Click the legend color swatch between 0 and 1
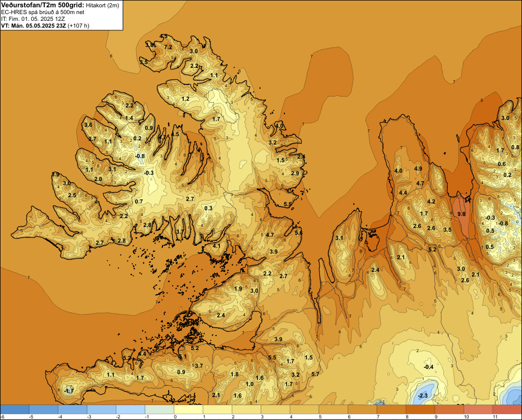The height and width of the screenshot is (420, 522). [x=188, y=410]
